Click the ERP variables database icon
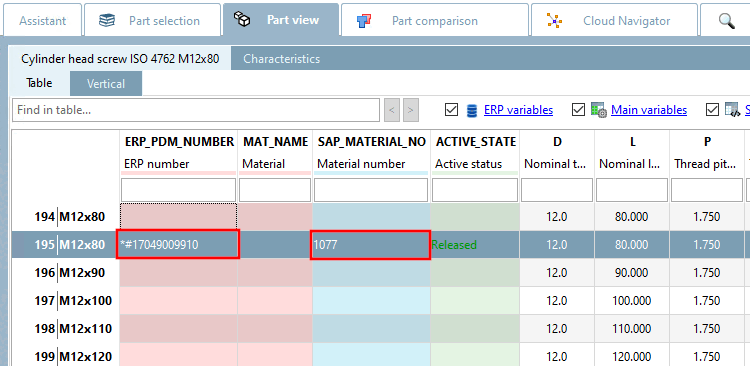Viewport: 750px width, 366px height. point(472,111)
